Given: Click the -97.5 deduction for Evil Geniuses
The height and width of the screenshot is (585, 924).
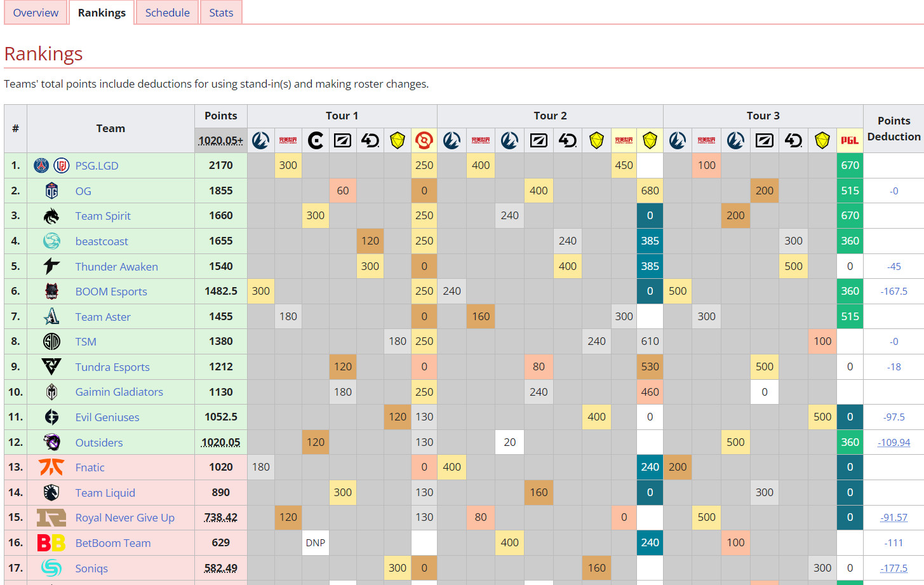Looking at the screenshot, I should click(x=894, y=417).
